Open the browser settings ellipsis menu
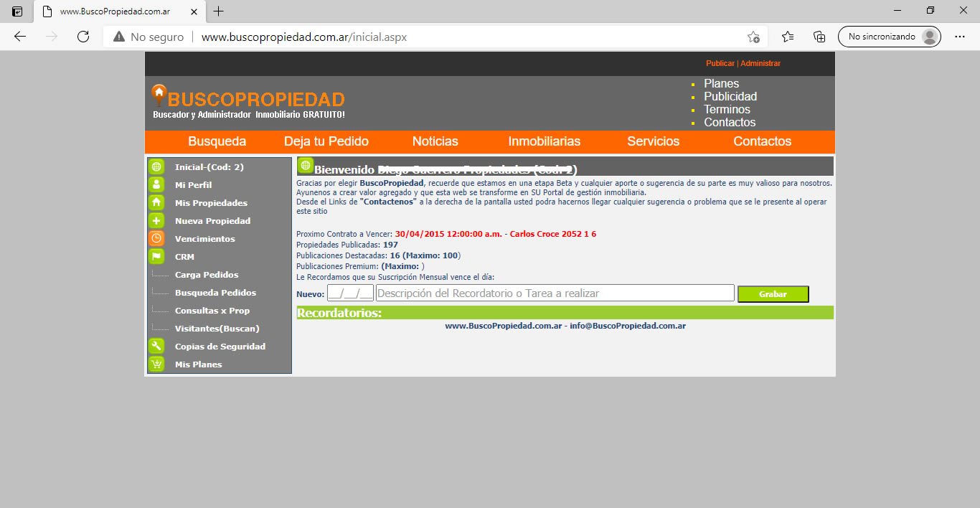 [960, 37]
